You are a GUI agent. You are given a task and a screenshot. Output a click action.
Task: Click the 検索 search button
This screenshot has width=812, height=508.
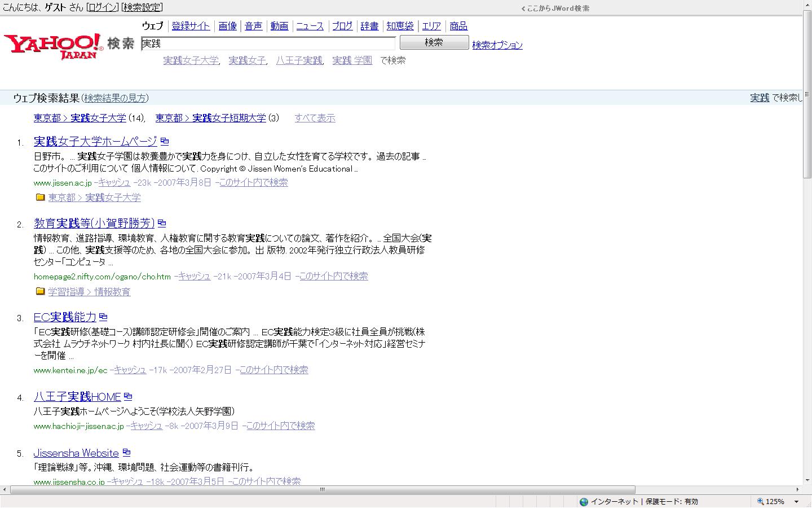pyautogui.click(x=434, y=42)
